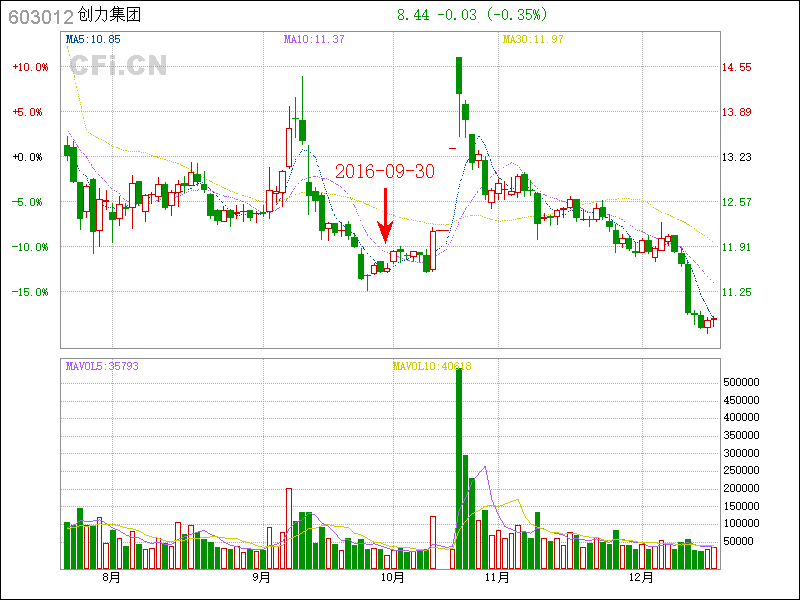Click the MAVOL10 volume indicator label

click(431, 366)
